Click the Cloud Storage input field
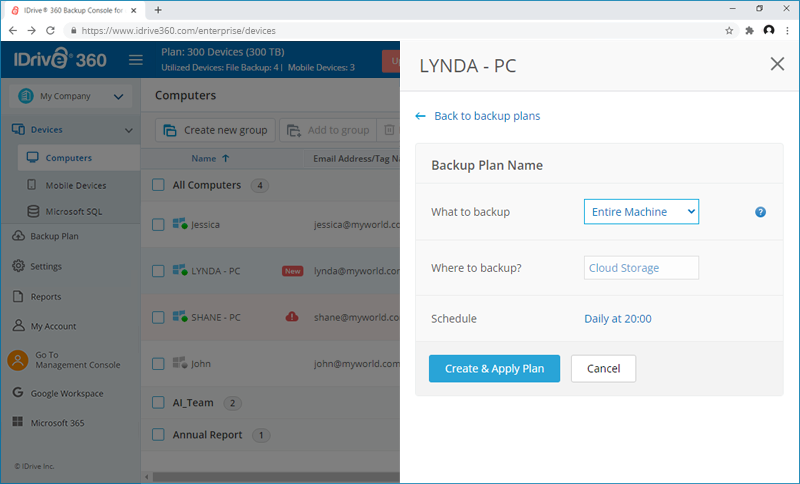 (x=641, y=268)
